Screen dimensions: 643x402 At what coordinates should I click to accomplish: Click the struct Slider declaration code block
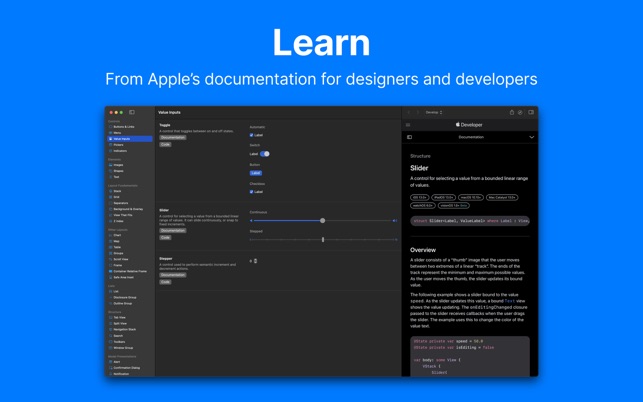470,221
